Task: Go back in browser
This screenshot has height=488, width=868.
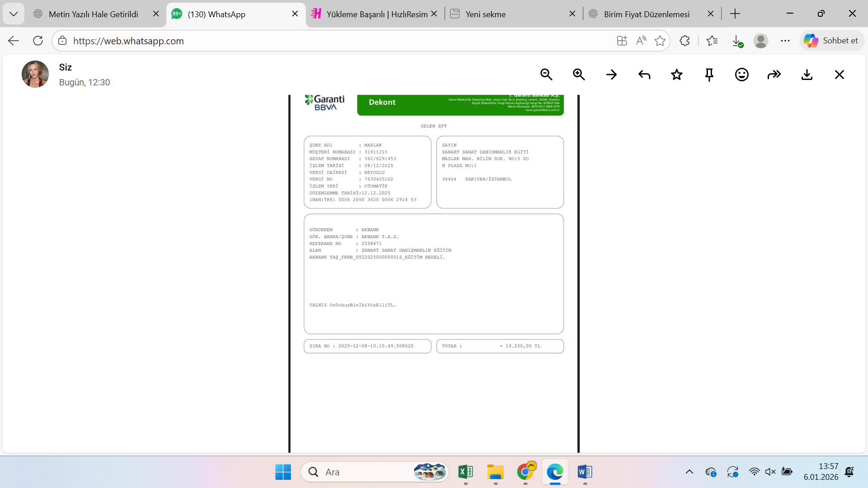Action: click(14, 41)
